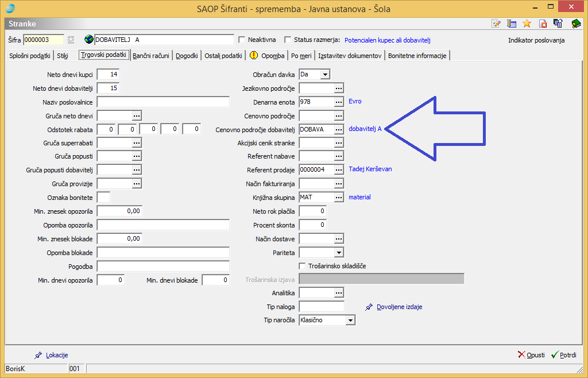Click the Naziv poslovalnice field
This screenshot has height=378, width=588.
[x=163, y=102]
